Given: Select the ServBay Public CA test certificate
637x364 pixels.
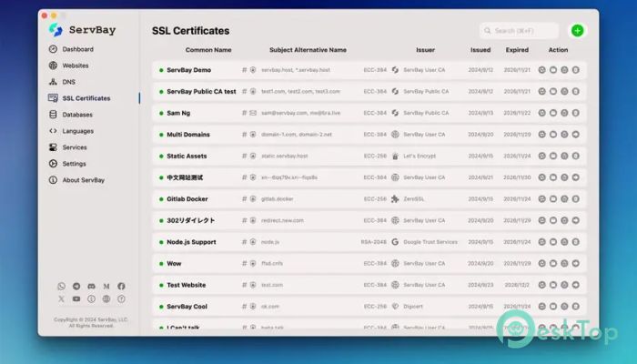Looking at the screenshot, I should (201, 91).
